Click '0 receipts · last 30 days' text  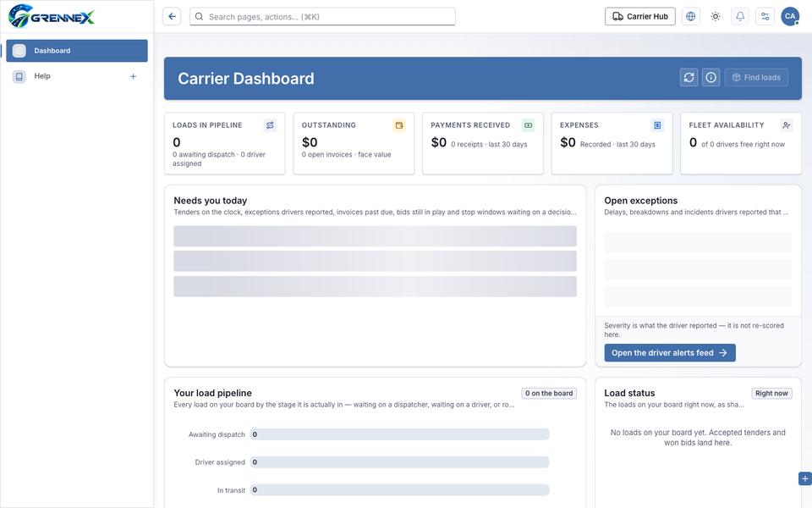(489, 145)
